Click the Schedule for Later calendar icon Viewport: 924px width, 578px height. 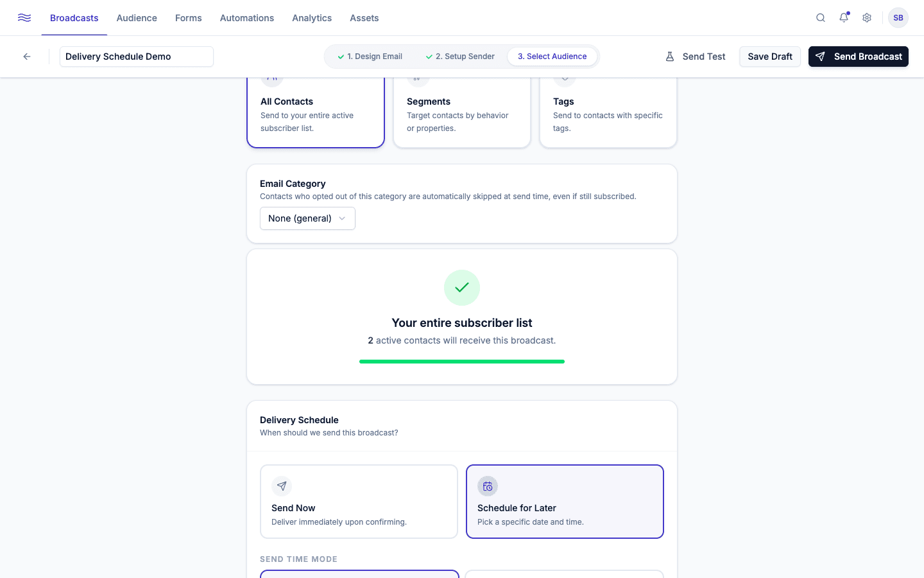[x=488, y=486]
